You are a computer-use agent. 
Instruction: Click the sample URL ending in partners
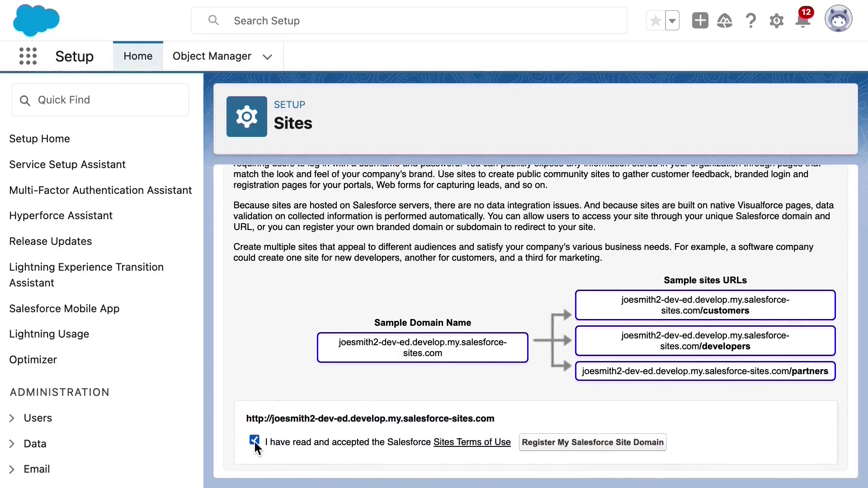[705, 371]
